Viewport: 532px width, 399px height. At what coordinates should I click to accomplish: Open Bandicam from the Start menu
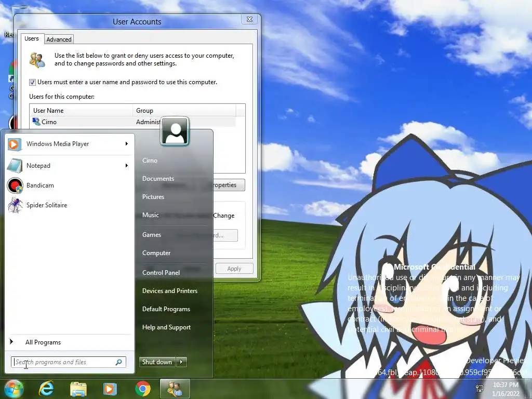[x=68, y=185]
